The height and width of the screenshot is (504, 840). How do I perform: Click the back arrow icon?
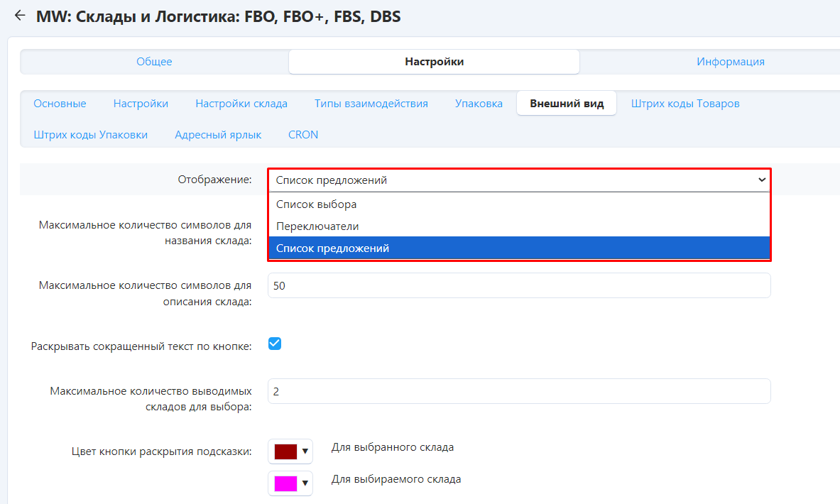point(19,15)
